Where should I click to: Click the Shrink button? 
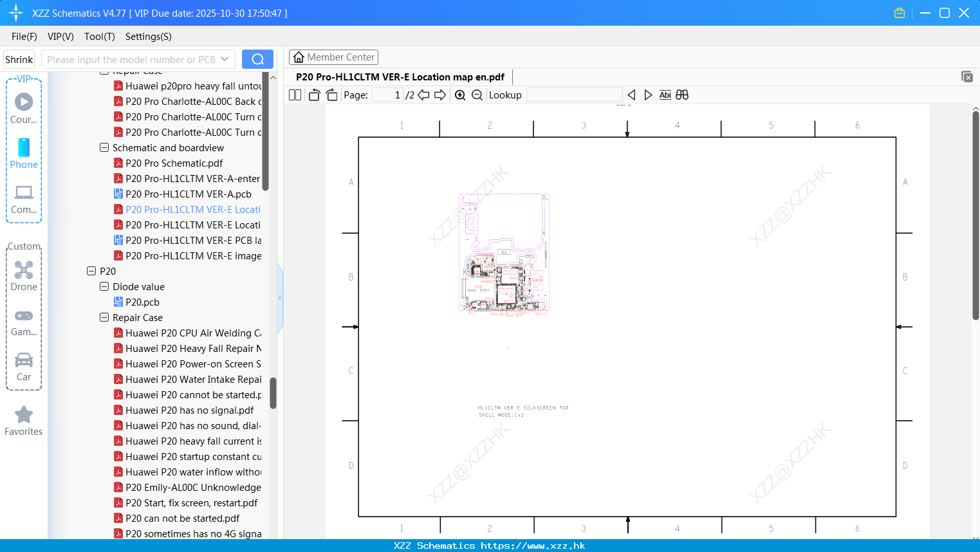(19, 59)
